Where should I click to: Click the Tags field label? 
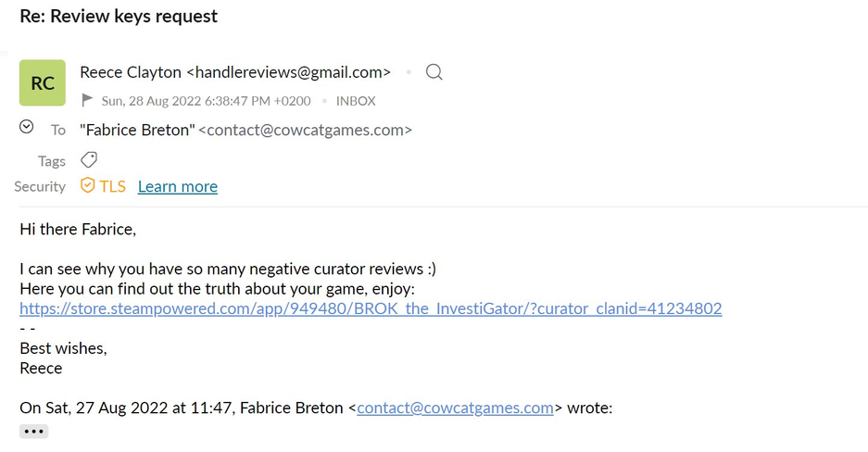coord(52,161)
